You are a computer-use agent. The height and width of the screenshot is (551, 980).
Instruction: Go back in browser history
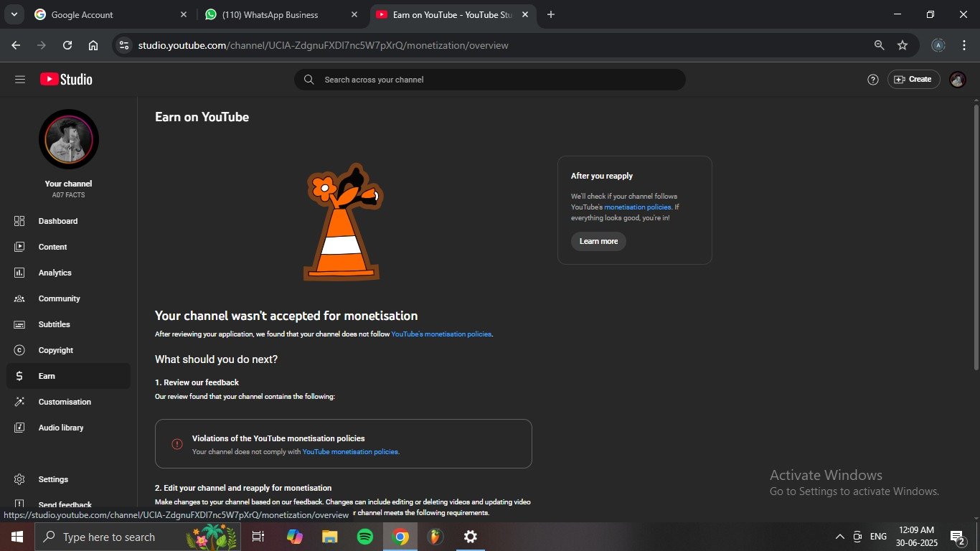[x=16, y=45]
